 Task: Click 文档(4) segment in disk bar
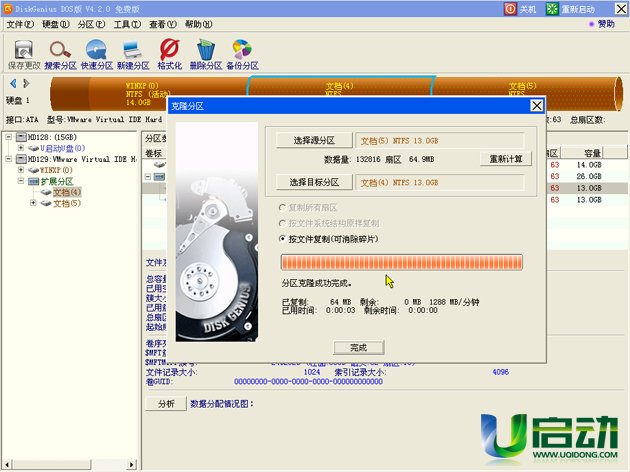(x=340, y=86)
